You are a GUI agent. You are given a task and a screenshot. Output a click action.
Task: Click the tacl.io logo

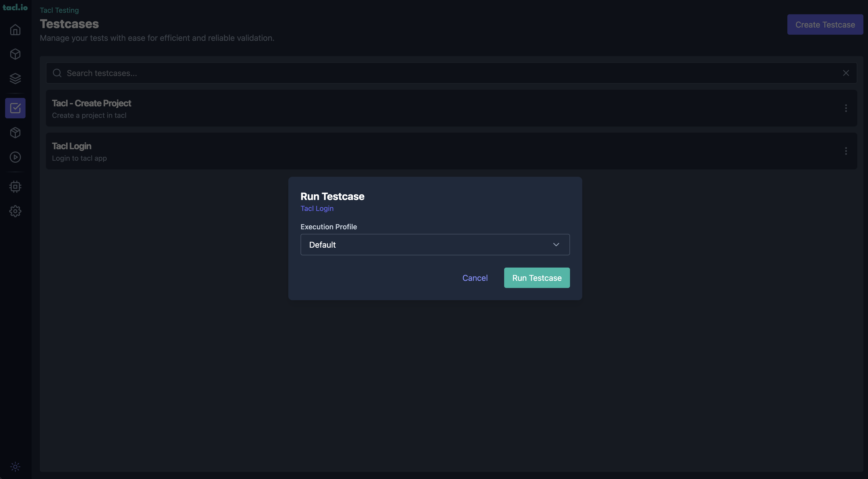click(15, 7)
